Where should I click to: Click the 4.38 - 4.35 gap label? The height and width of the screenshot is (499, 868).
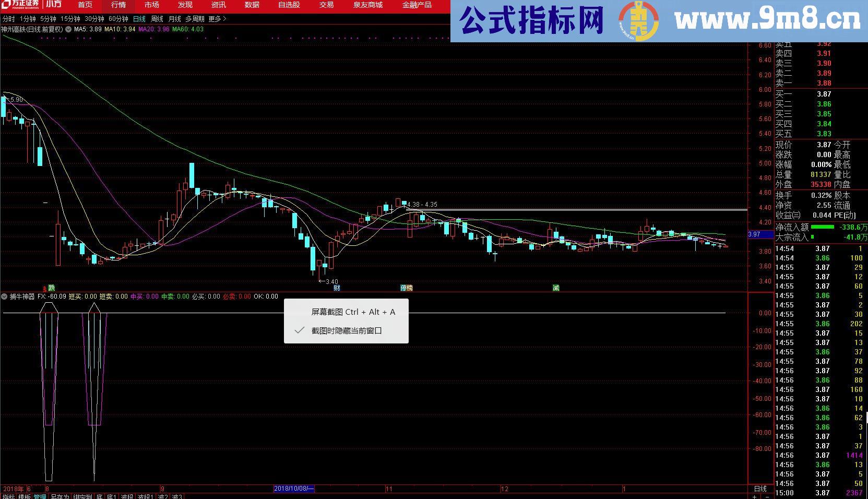tap(422, 205)
